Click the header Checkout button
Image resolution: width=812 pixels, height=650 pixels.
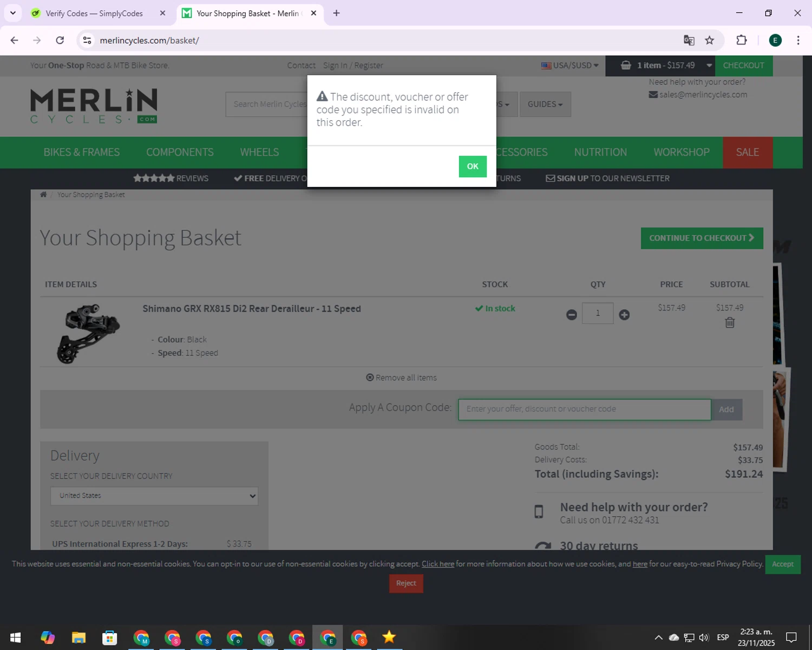click(744, 66)
